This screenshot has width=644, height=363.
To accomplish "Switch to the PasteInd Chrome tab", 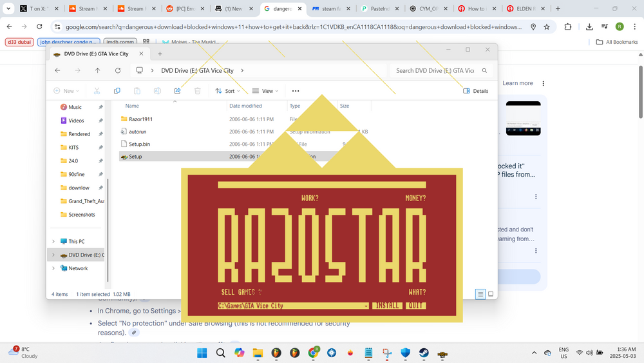I will click(x=380, y=8).
